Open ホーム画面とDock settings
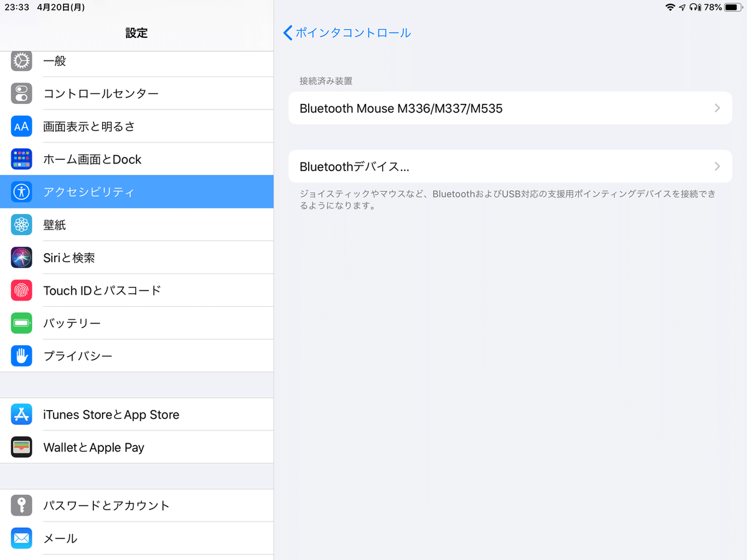747x560 pixels. click(x=137, y=159)
